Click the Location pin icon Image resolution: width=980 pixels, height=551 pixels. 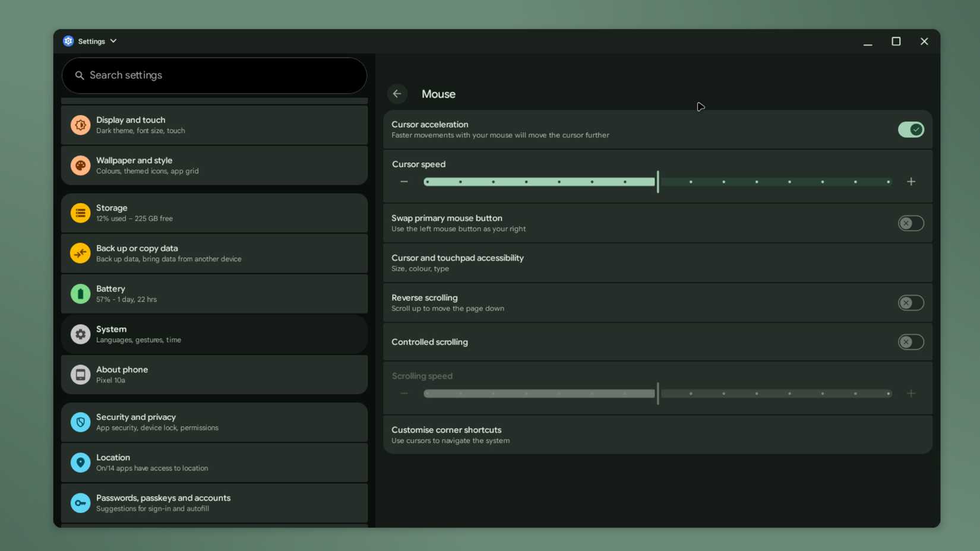point(81,463)
